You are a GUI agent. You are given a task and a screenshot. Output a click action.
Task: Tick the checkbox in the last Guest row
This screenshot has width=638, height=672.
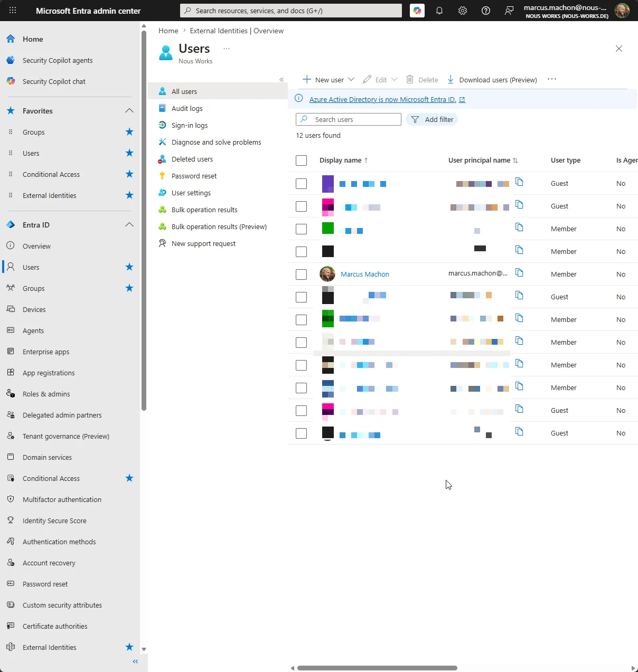tap(302, 433)
